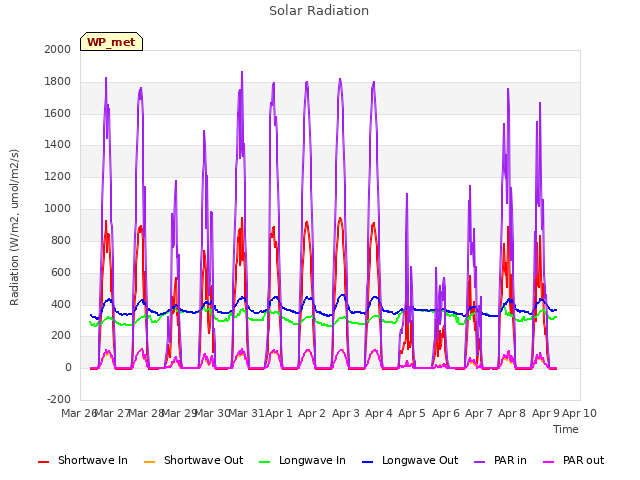The image size is (640, 480).
Task: Select the Shortwave In legend entry
Action: (x=83, y=460)
